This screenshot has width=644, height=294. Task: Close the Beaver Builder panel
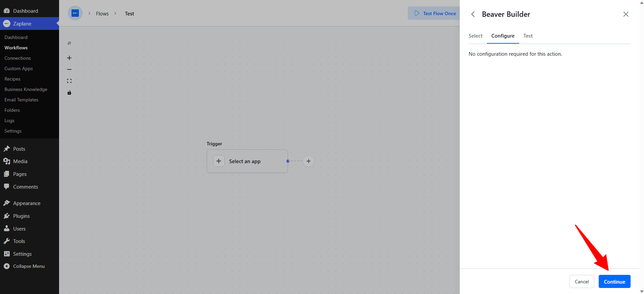626,14
